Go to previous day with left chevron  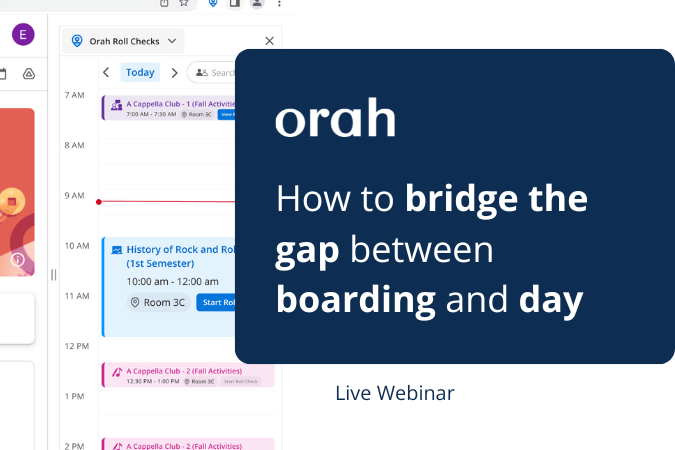(106, 72)
